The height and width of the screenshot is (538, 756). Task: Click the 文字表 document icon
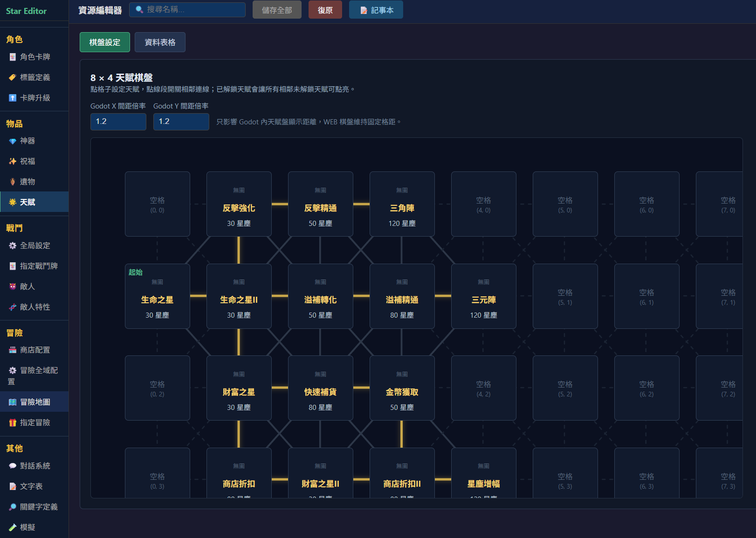(x=13, y=486)
